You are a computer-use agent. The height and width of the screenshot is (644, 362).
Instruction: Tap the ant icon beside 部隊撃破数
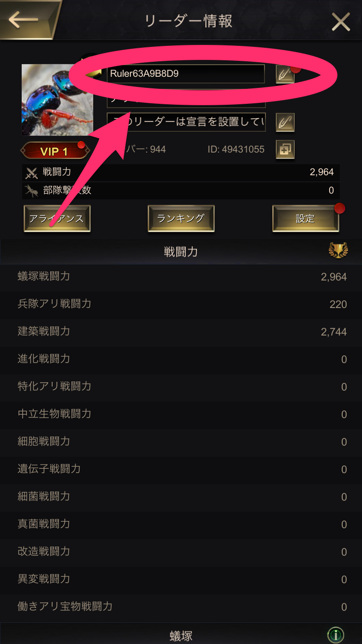click(32, 190)
